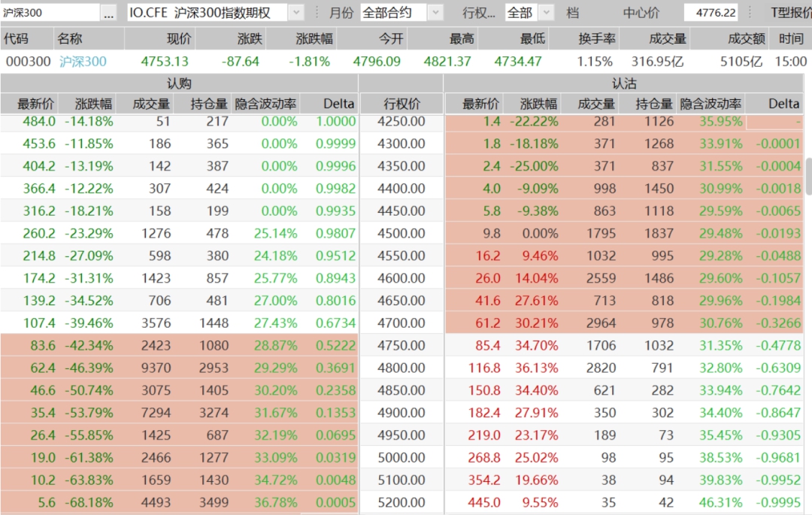Click the 沪深300 symbol input field
Screen dimensions: 812x515
point(50,13)
